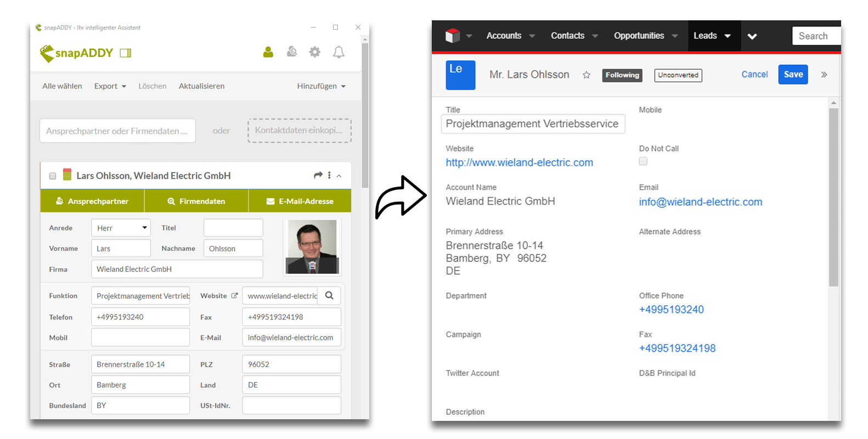Open website via external link icon
Screen dimensions: 868x439
coord(234,296)
